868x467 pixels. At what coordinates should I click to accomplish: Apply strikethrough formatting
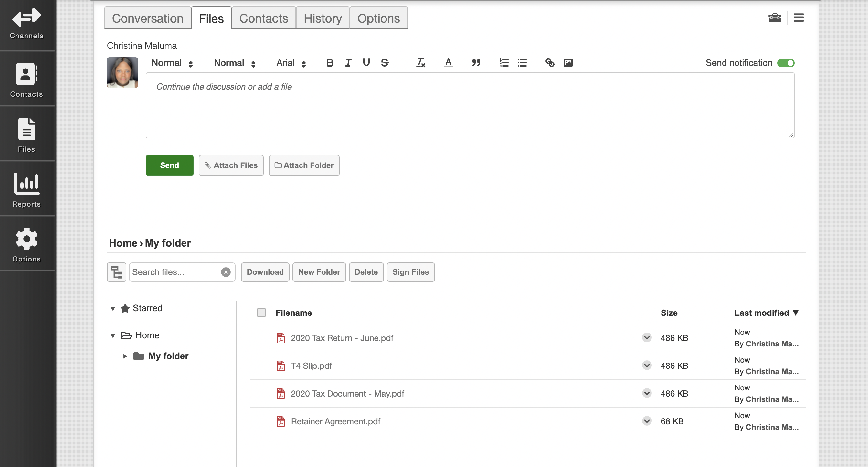[x=385, y=63]
